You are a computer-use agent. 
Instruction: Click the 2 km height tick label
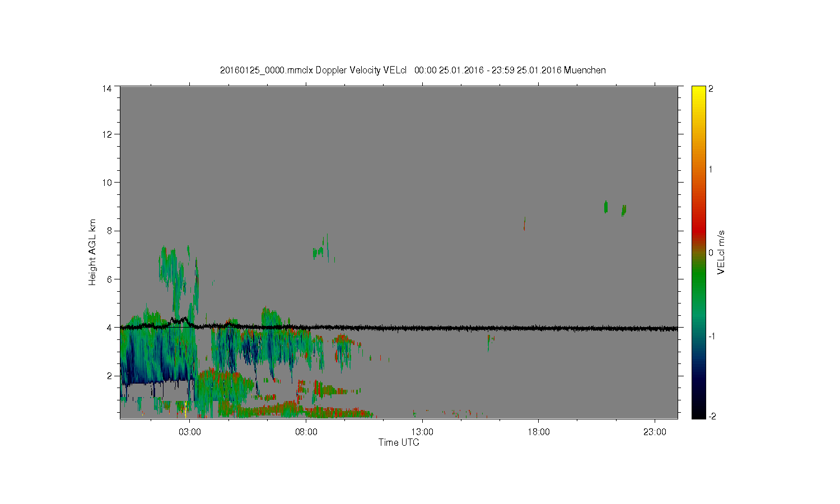[x=109, y=375]
